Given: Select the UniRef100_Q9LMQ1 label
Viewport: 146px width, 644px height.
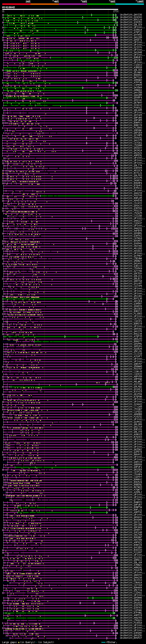Looking at the screenshot, I should (x=131, y=387).
